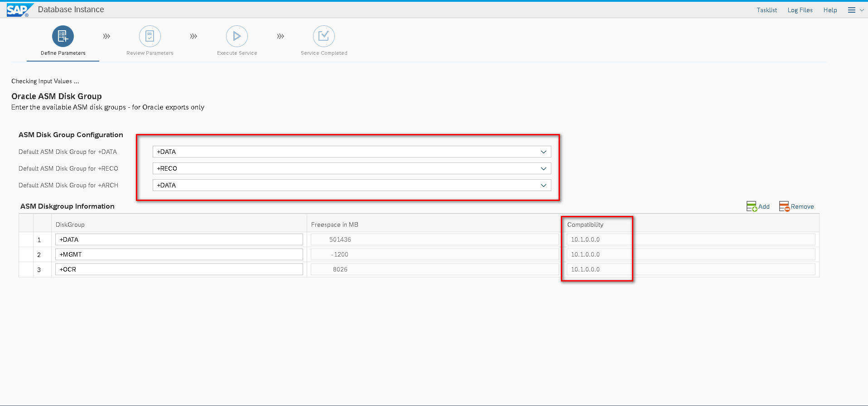Image resolution: width=868 pixels, height=406 pixels.
Task: Switch to Service Completed step label
Action: click(x=324, y=53)
